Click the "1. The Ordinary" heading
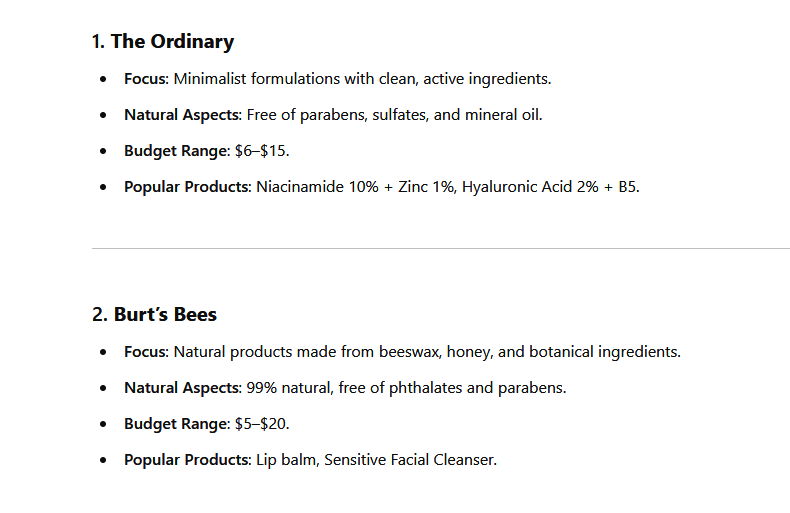The height and width of the screenshot is (513, 790). (162, 42)
